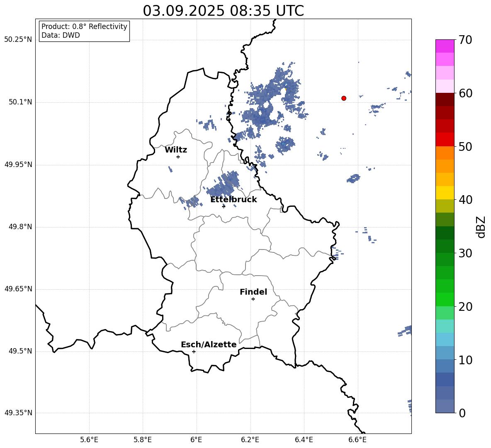
Task: Click the yellow colorbar segment at 40
Action: tap(445, 193)
